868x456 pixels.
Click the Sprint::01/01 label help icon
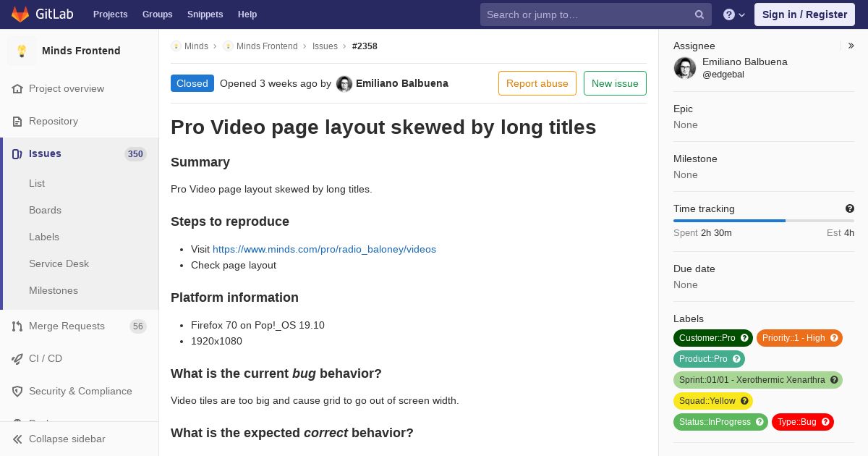[x=834, y=380]
